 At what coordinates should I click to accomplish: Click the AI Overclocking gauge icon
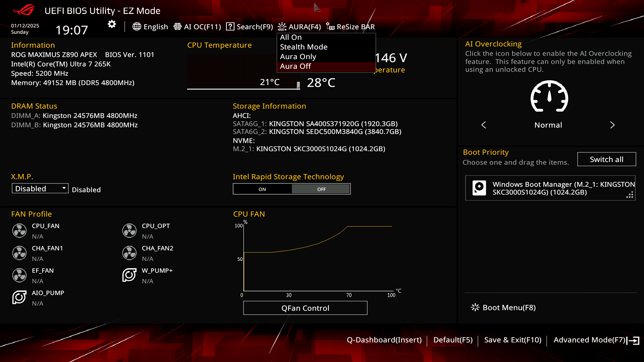[549, 96]
